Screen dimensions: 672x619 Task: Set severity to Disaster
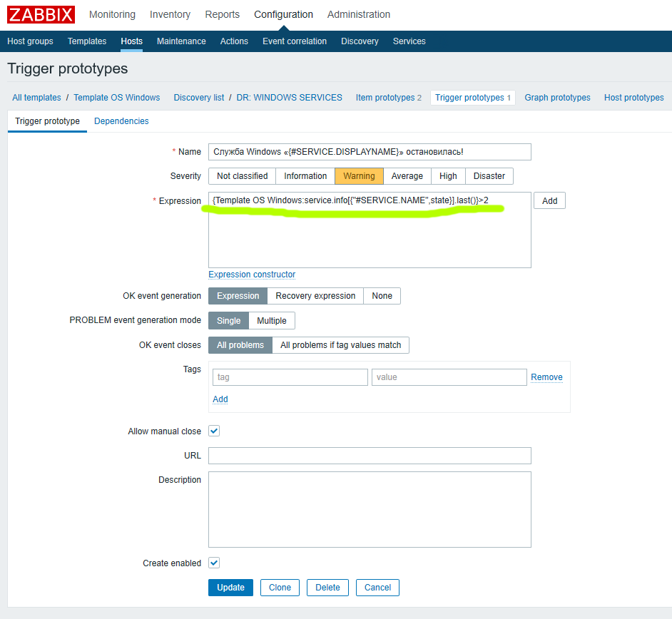[x=489, y=176]
